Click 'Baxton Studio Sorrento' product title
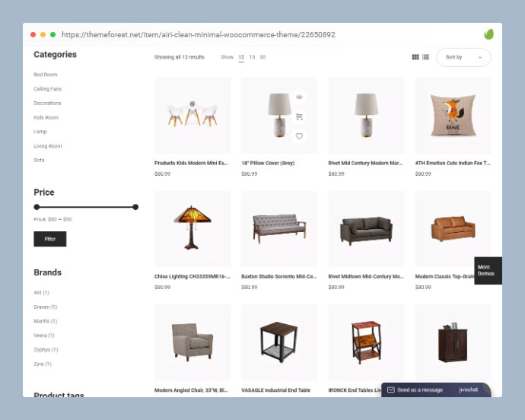 (x=279, y=276)
